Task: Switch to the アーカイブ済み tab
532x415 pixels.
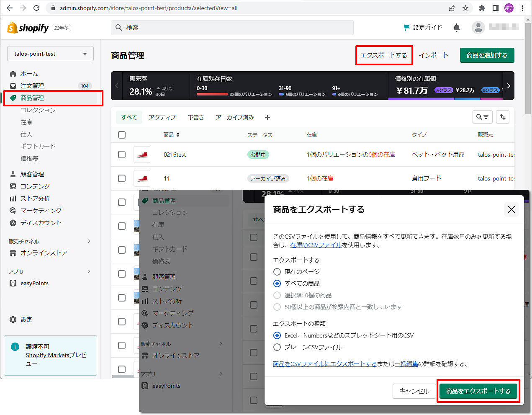Action: pos(235,117)
